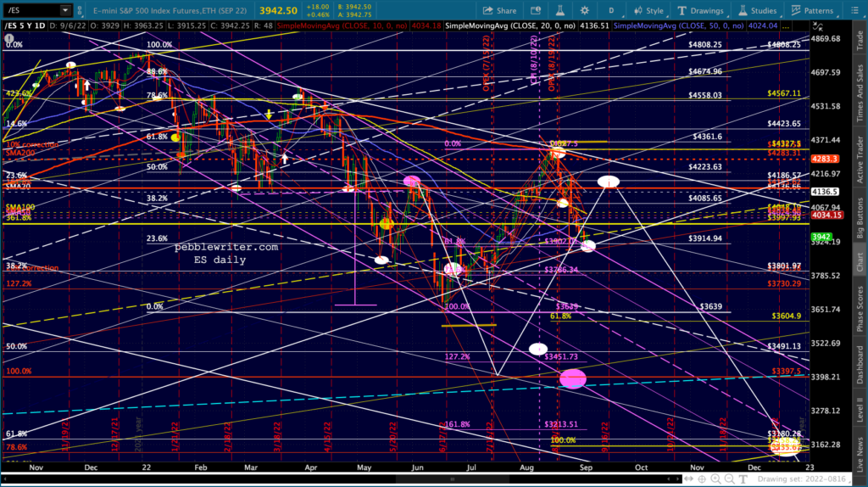The width and height of the screenshot is (868, 487).
Task: Click the price axis scale toggle icon
Action: click(818, 26)
